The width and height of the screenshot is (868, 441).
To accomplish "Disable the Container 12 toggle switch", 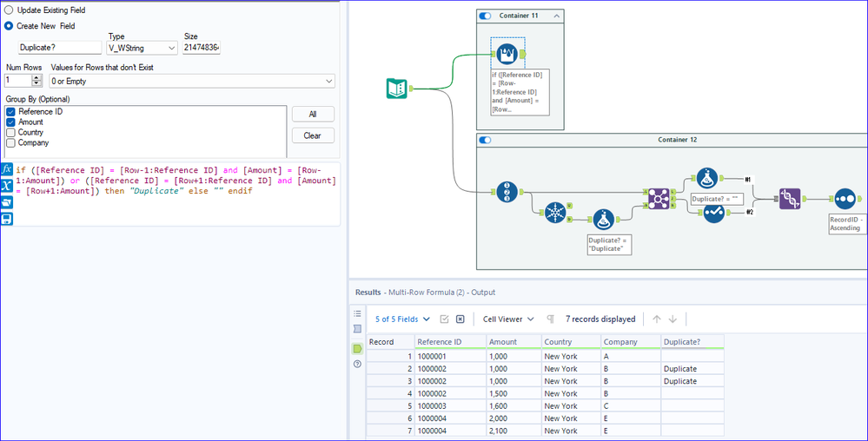I will [x=485, y=140].
